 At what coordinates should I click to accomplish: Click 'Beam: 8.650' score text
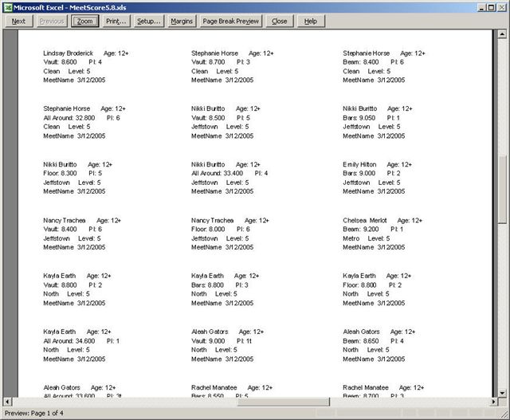361,341
